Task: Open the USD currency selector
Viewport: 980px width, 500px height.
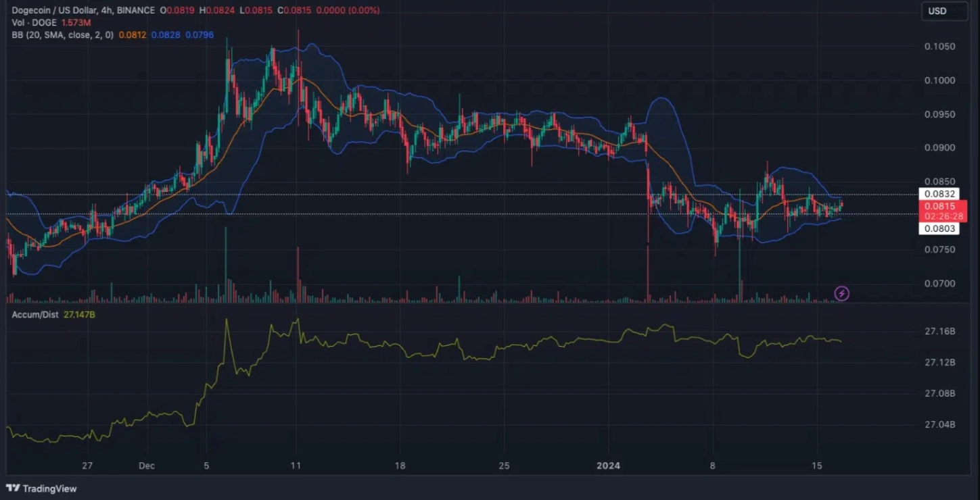Action: pyautogui.click(x=945, y=11)
